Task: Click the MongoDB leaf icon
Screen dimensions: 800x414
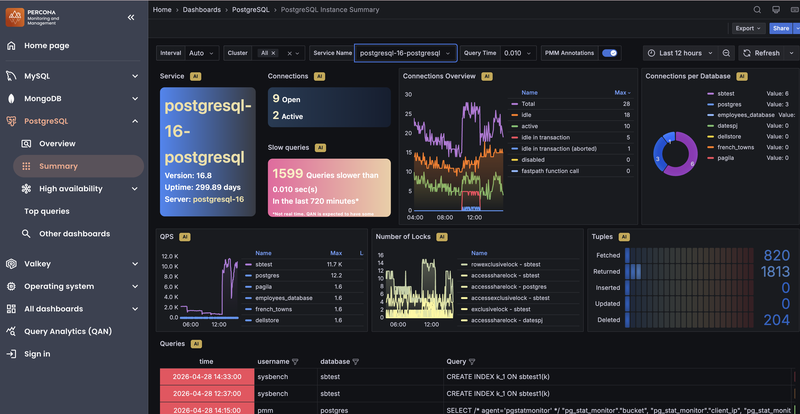Action: pos(11,99)
